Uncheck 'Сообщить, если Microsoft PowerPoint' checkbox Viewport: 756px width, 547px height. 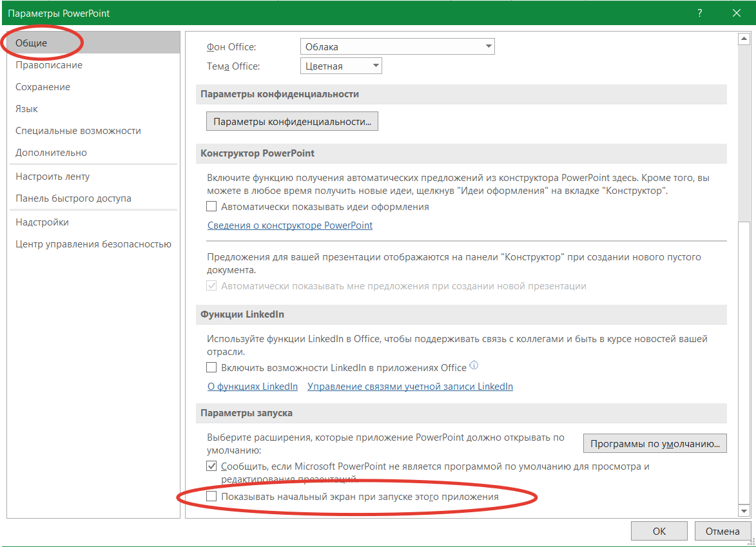(211, 466)
